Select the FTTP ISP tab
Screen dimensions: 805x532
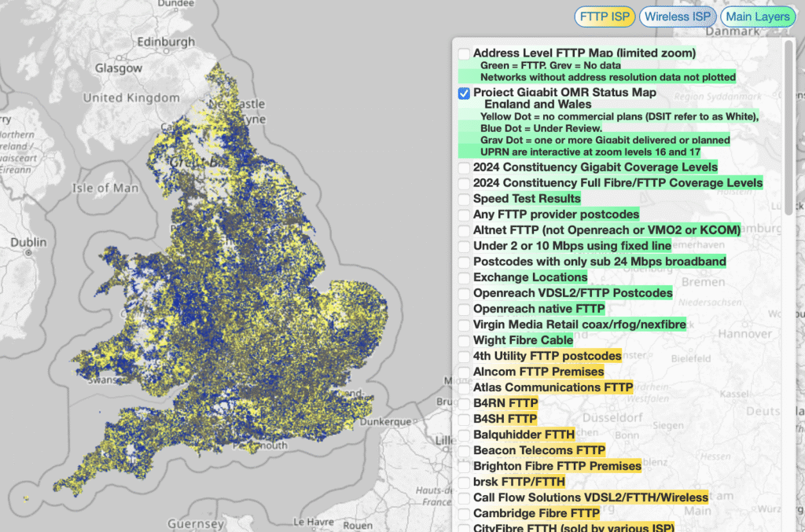pyautogui.click(x=605, y=17)
